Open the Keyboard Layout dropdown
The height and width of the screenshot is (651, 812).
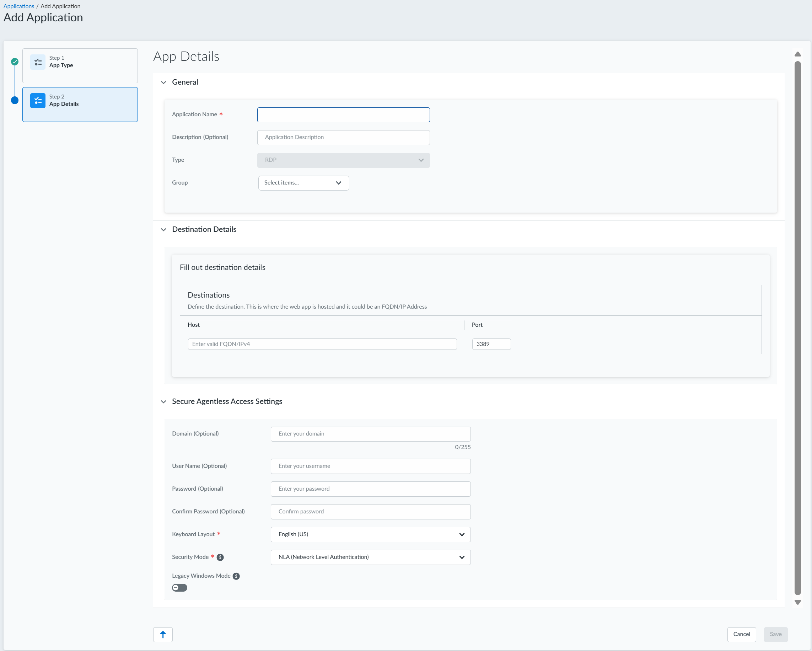click(x=371, y=534)
